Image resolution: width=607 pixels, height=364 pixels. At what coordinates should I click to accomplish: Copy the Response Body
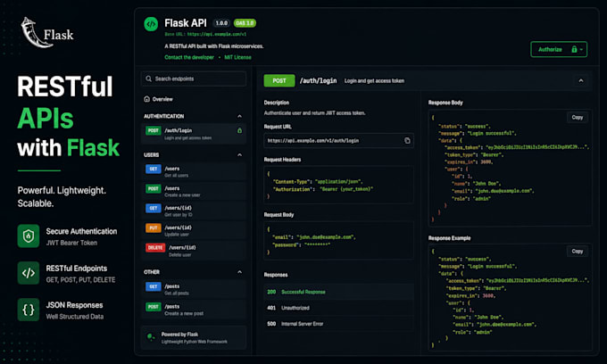pyautogui.click(x=578, y=117)
